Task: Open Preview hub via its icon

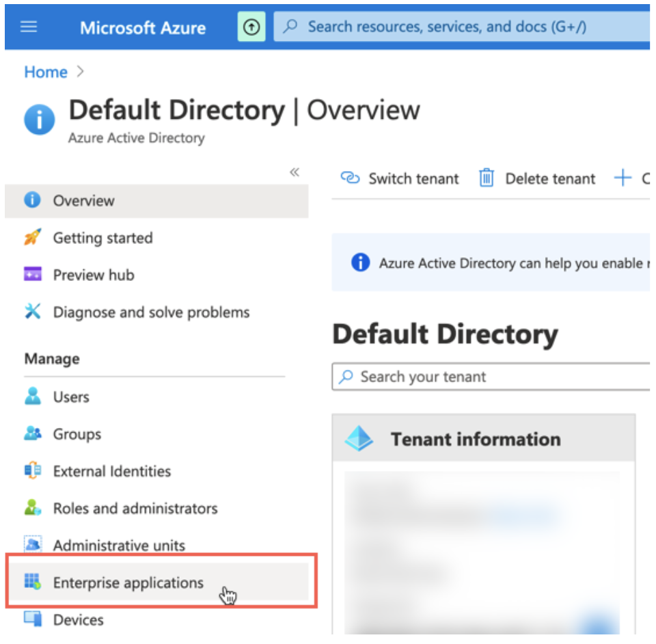Action: click(x=33, y=275)
